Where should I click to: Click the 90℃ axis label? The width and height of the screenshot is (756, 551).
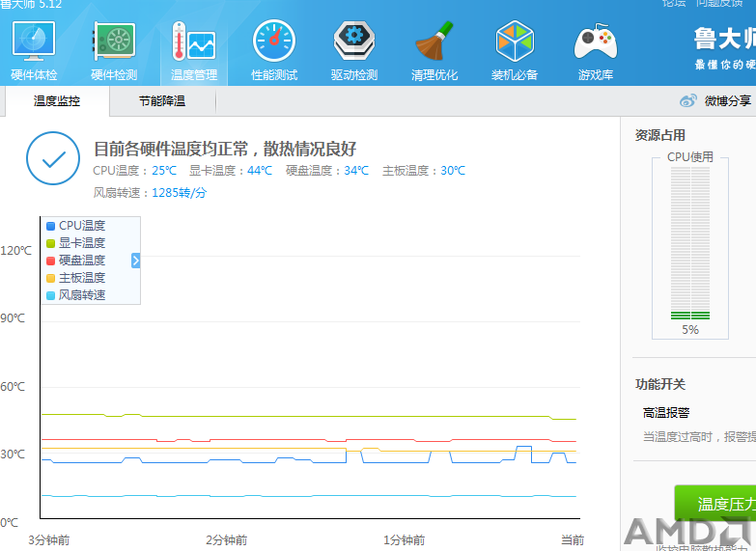point(13,318)
